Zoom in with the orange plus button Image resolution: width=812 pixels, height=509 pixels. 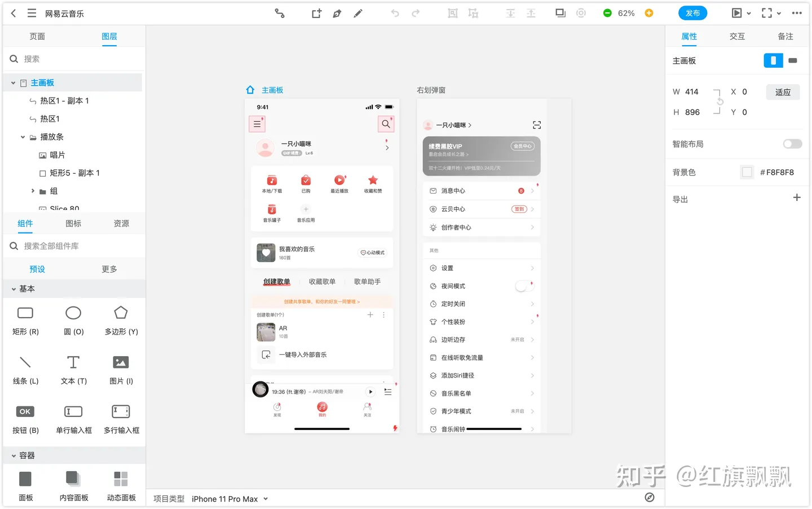pos(649,13)
